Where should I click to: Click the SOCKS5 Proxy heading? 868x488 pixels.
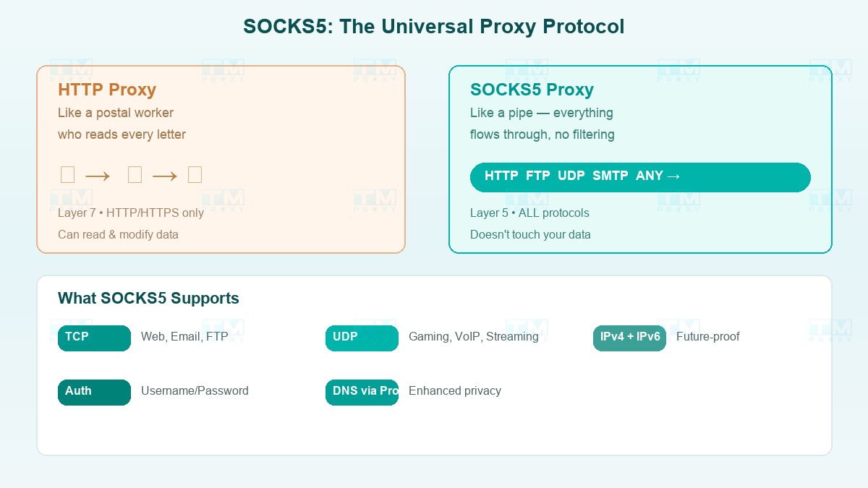[x=532, y=90]
